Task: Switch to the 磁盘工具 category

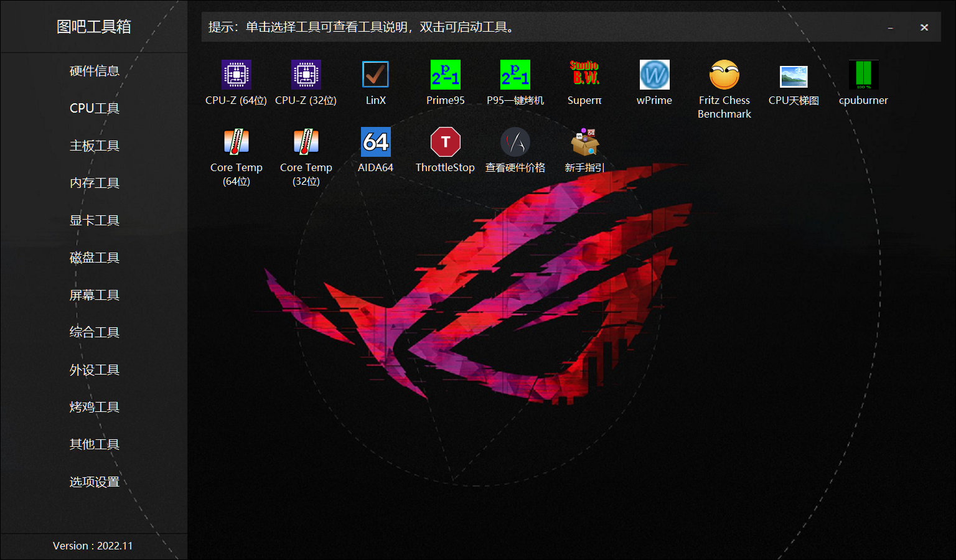Action: [x=94, y=258]
